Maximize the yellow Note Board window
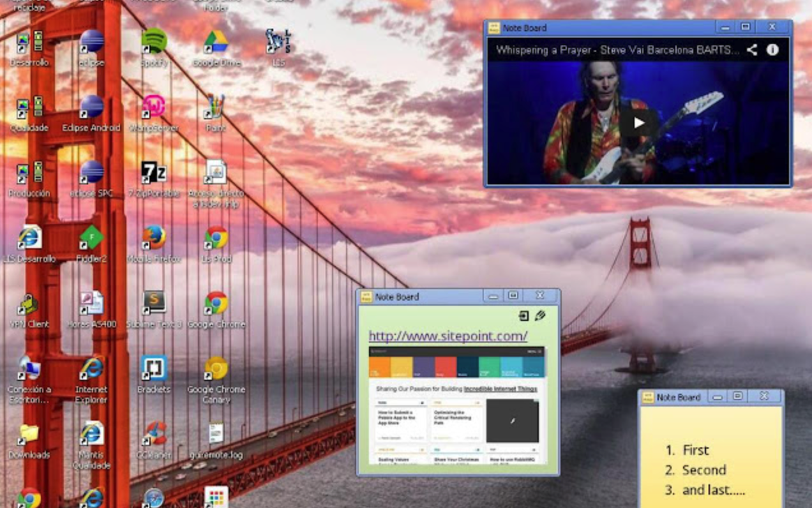 737,396
